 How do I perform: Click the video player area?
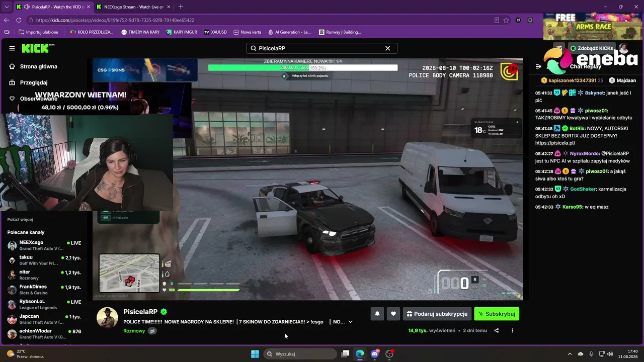tap(308, 179)
